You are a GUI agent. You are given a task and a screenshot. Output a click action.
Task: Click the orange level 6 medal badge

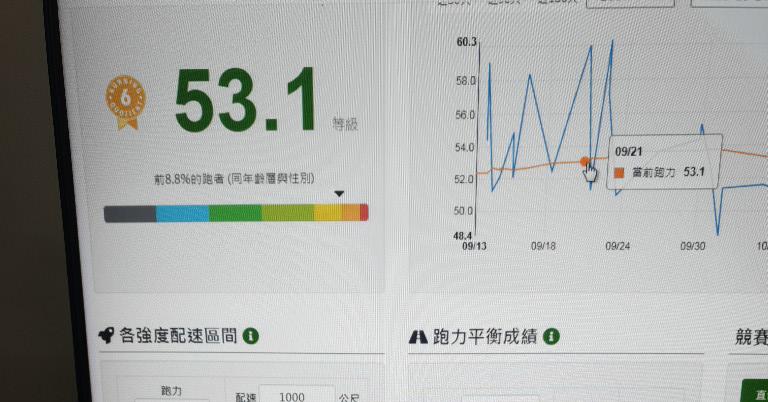click(x=126, y=102)
